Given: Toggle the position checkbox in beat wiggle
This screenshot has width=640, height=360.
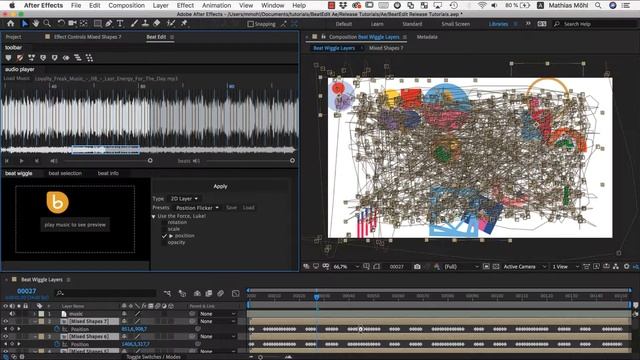Looking at the screenshot, I should (164, 236).
